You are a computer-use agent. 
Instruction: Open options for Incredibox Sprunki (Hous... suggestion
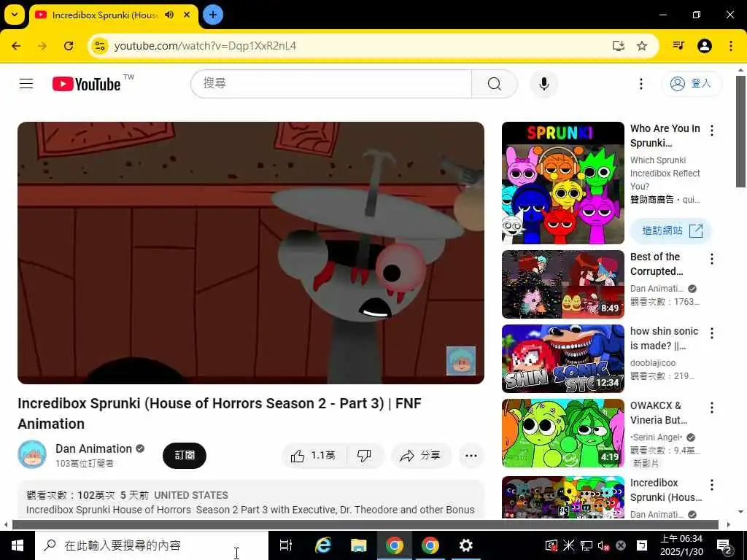[712, 485]
